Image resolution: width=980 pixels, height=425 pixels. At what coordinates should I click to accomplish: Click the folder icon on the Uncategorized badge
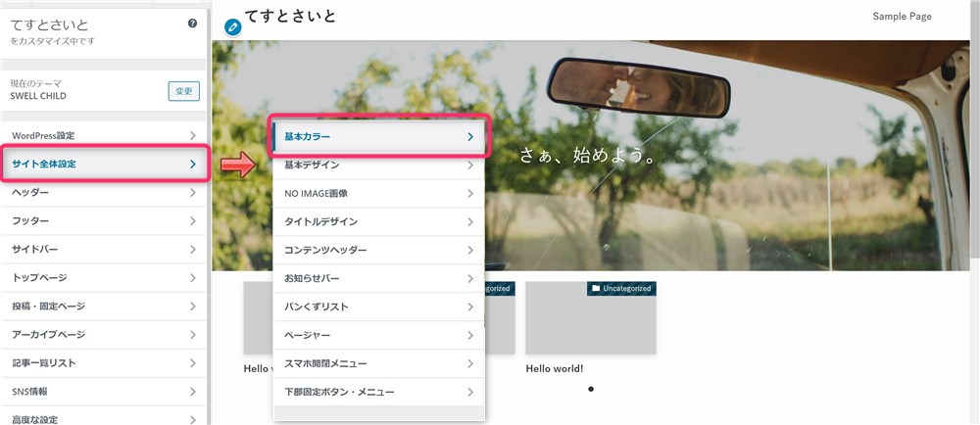tap(596, 288)
